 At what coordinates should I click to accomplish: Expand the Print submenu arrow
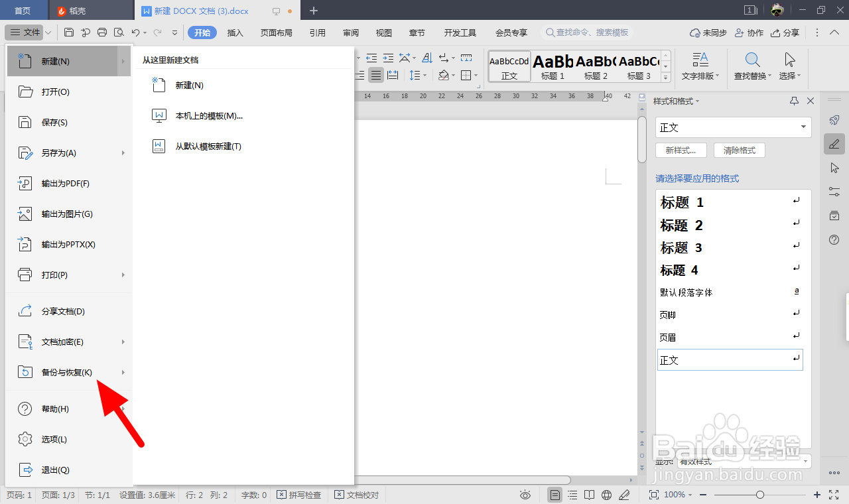coord(123,275)
